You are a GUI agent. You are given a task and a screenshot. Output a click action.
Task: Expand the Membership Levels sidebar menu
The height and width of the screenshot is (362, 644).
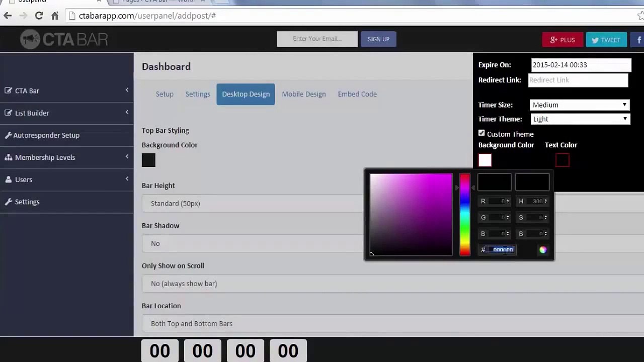tap(127, 157)
